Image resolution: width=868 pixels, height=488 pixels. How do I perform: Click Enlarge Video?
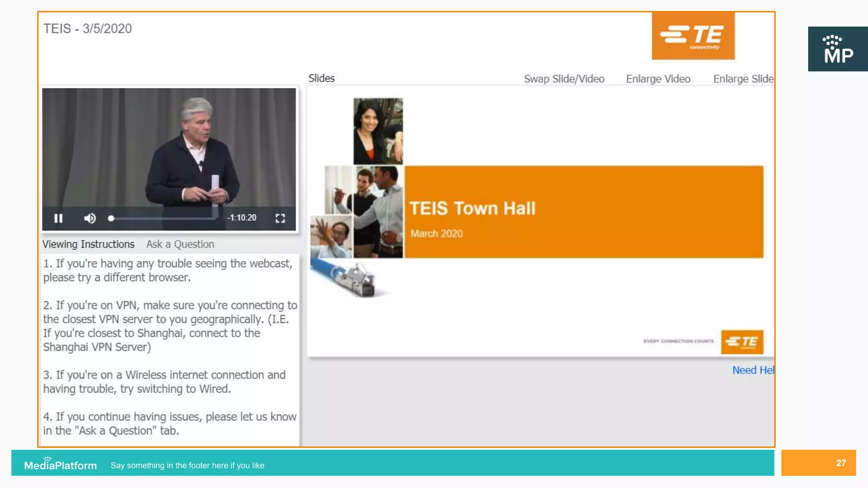[x=658, y=79]
